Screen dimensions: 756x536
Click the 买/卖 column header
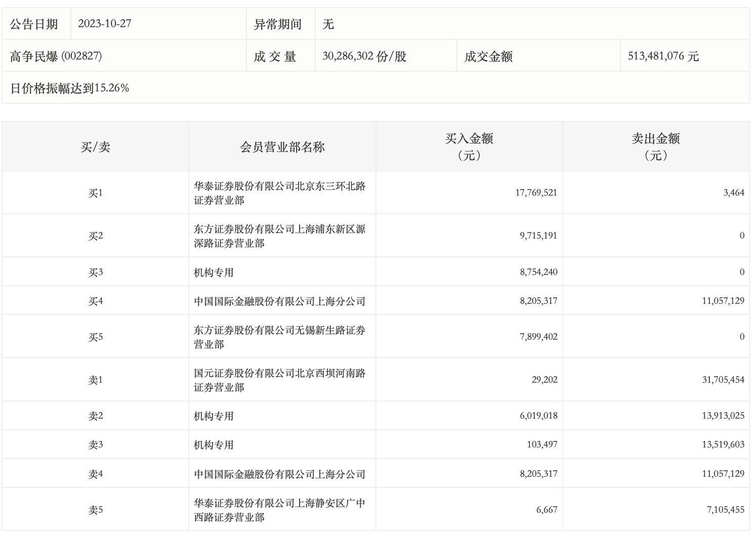95,147
